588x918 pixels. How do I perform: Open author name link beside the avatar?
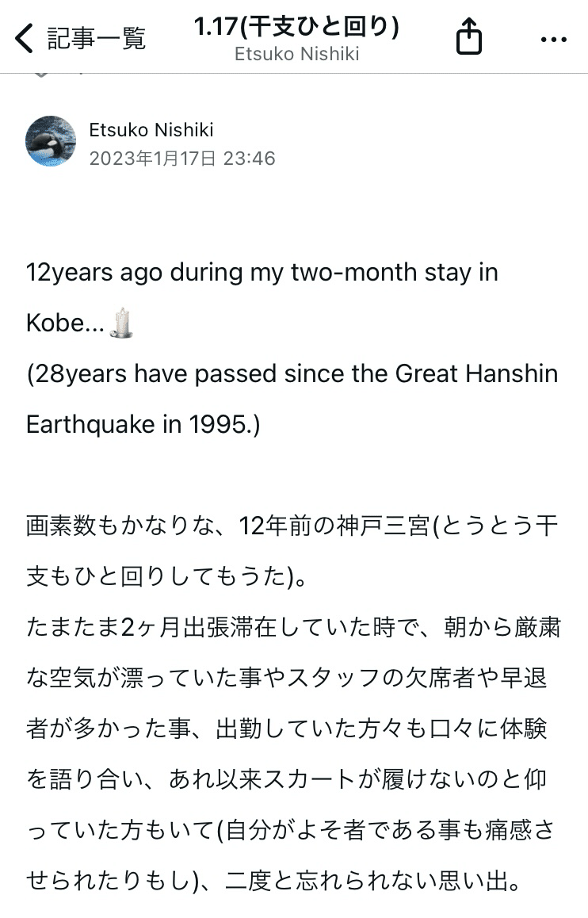[x=151, y=130]
